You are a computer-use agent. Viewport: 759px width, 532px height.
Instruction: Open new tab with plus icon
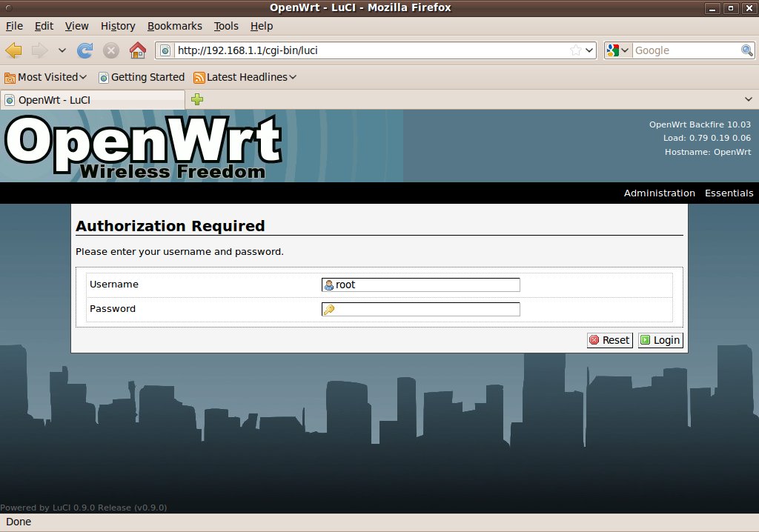[x=197, y=99]
